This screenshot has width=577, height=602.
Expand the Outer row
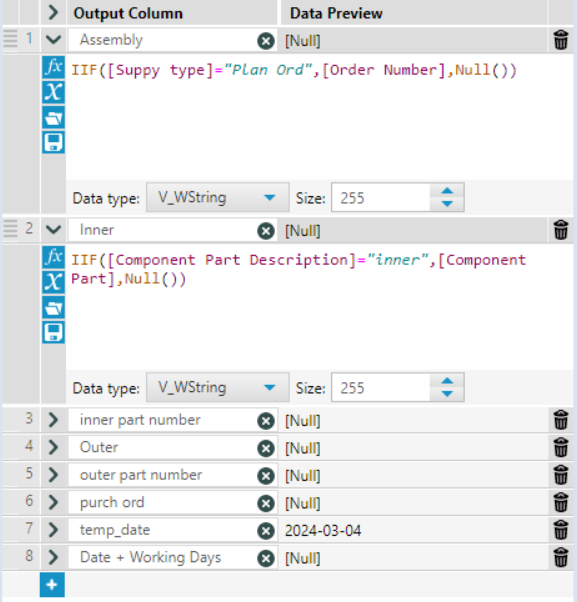tap(53, 447)
